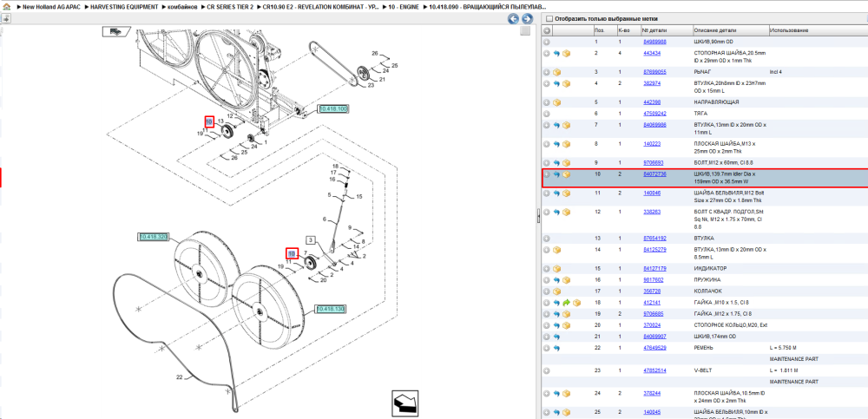Expand the V-BELT row plus icon
The width and height of the screenshot is (868, 419).
pos(546,370)
